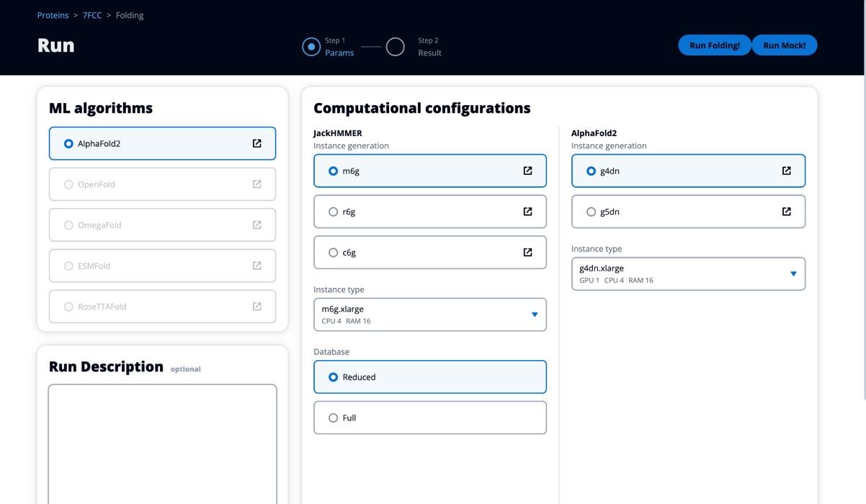Go to Step 2 Result
The height and width of the screenshot is (504, 866).
[396, 47]
